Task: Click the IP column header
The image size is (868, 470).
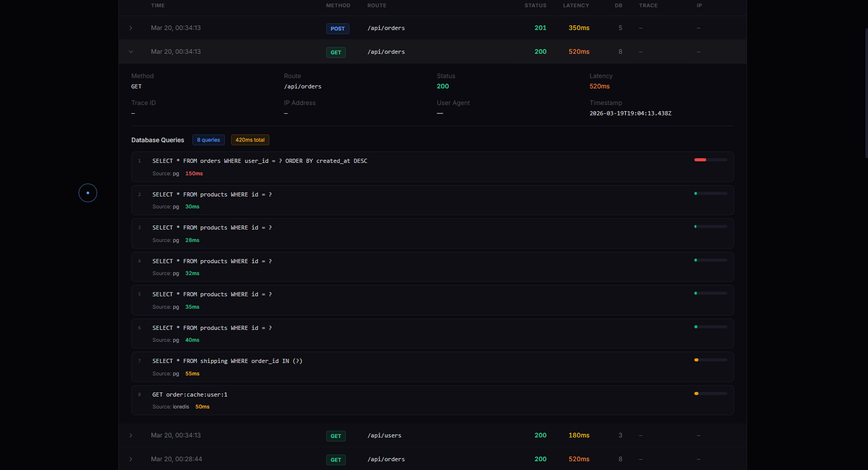Action: point(699,6)
